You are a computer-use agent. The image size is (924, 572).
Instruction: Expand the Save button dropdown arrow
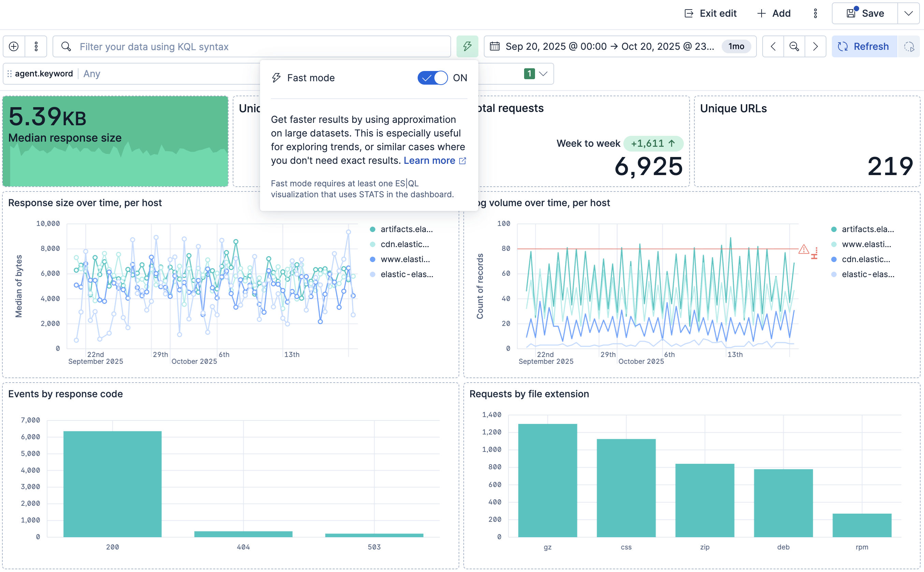909,13
